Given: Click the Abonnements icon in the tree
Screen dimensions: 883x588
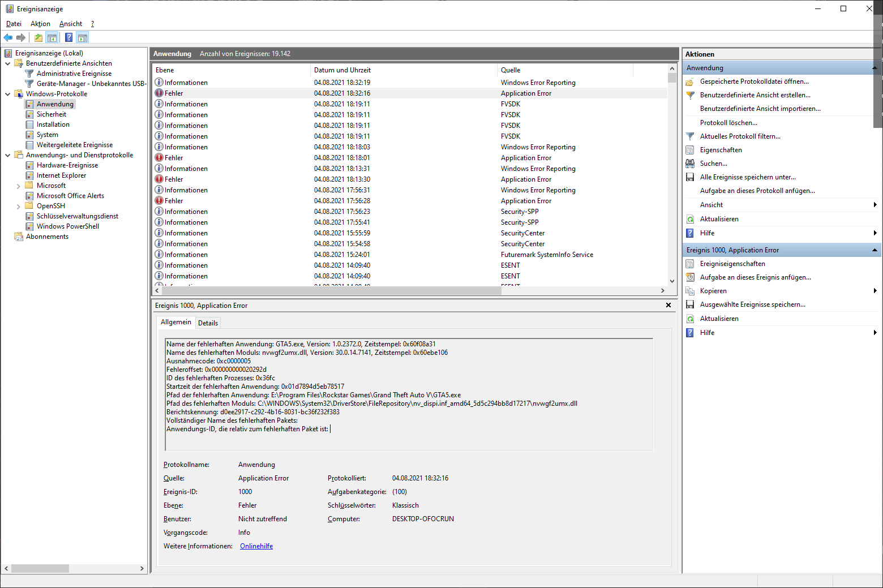Looking at the screenshot, I should tap(19, 237).
